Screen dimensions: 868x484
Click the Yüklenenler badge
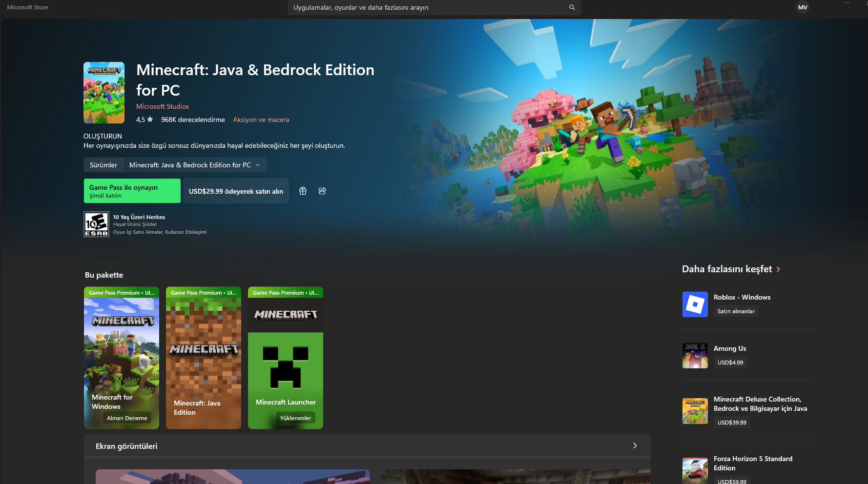coord(295,418)
